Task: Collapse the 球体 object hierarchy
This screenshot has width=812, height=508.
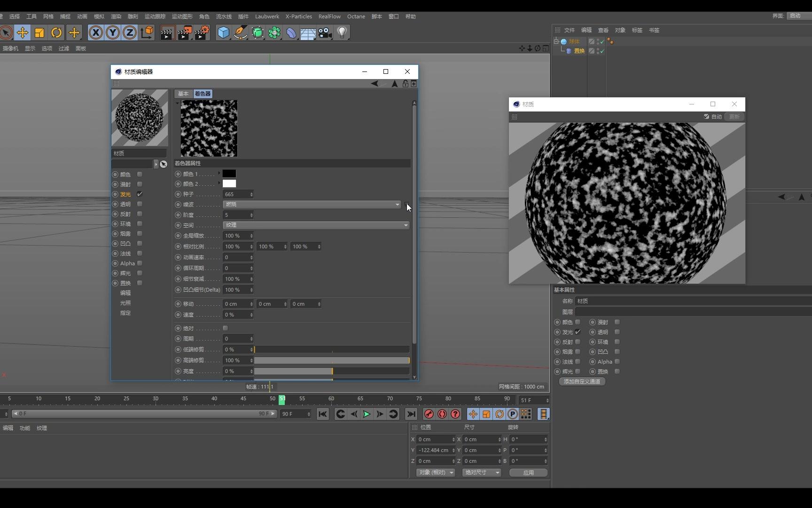Action: [556, 41]
